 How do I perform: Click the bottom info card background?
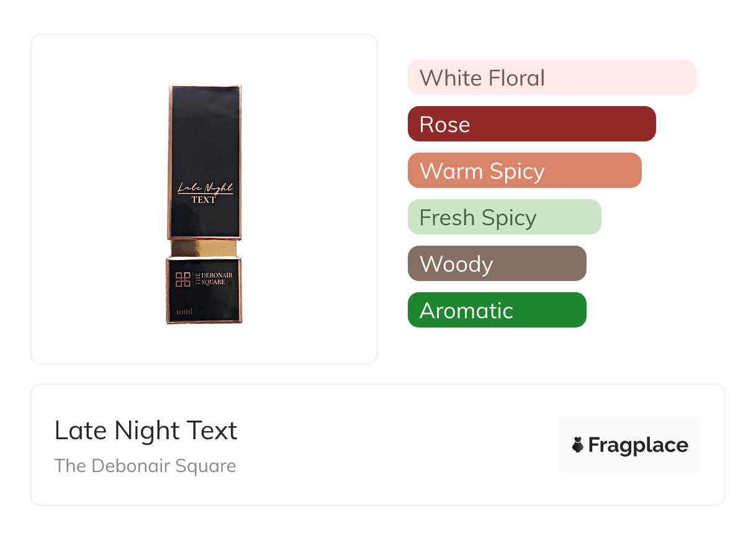(x=378, y=445)
